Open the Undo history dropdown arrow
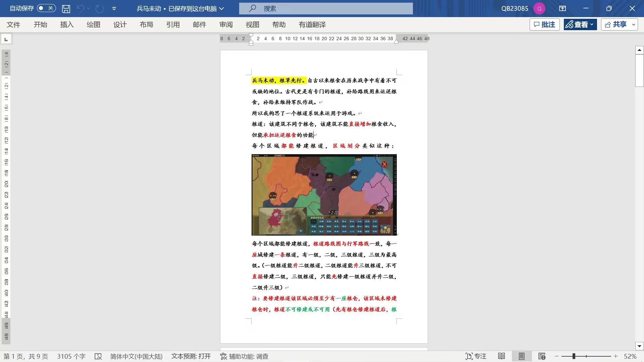The height and width of the screenshot is (362, 644). click(89, 9)
